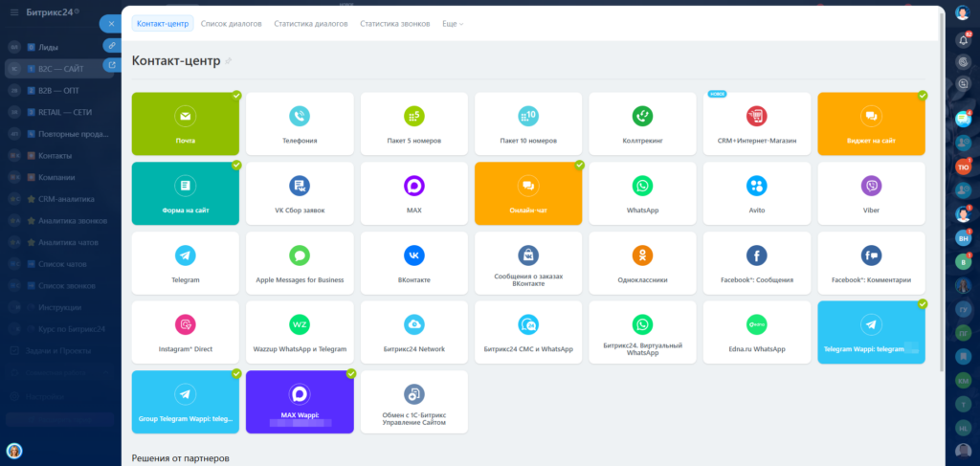This screenshot has height=466, width=980.
Task: Open the Лиды sidebar item
Action: pyautogui.click(x=59, y=47)
